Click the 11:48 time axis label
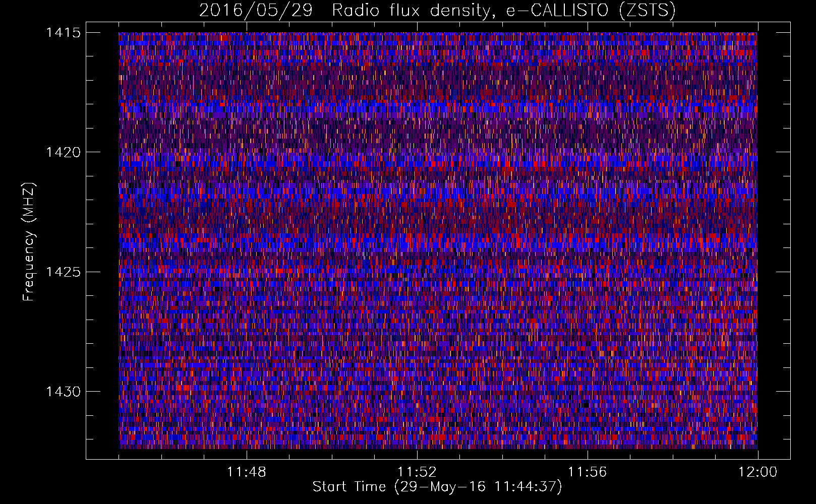 (246, 472)
